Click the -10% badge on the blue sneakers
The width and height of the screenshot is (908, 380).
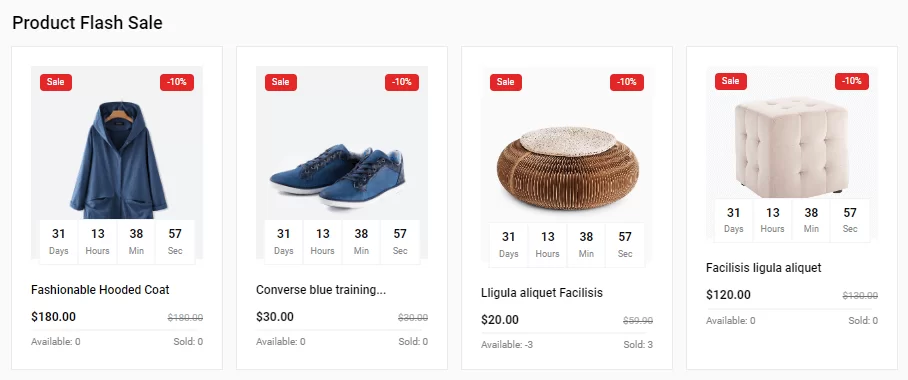(x=402, y=82)
